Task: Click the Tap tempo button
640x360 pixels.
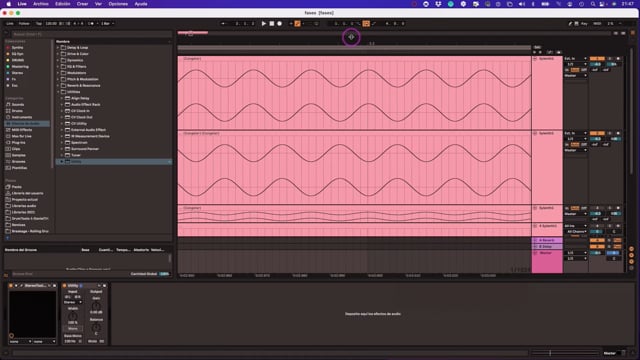Action: tap(39, 24)
